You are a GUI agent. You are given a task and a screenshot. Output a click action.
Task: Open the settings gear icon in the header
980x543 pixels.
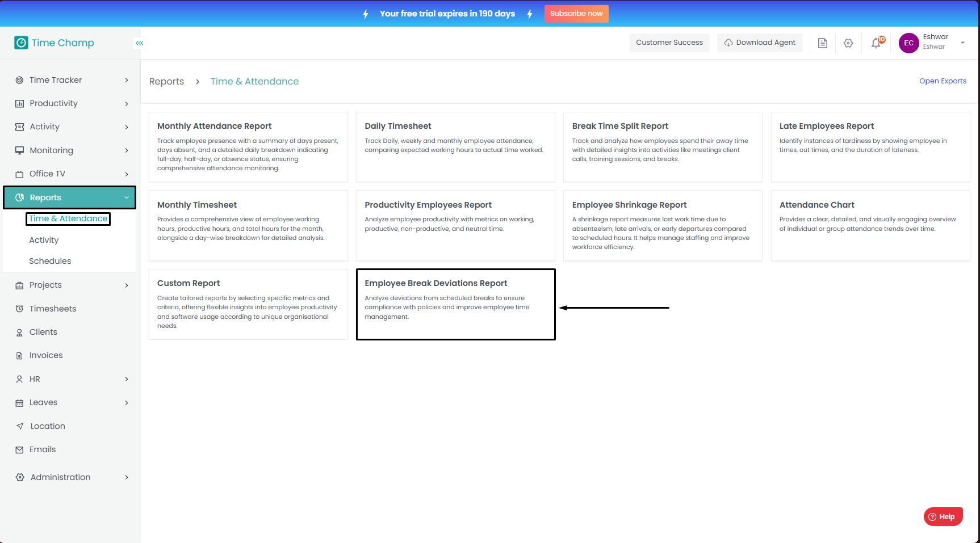click(x=848, y=43)
